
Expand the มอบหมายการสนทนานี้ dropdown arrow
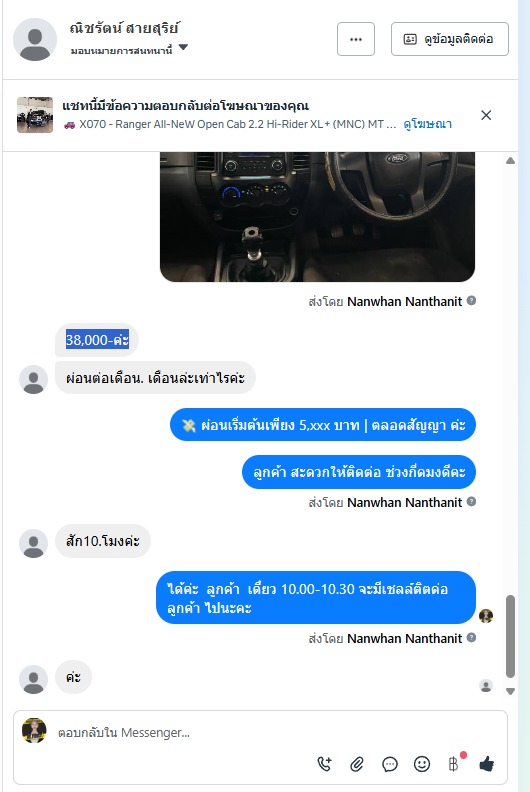(183, 47)
